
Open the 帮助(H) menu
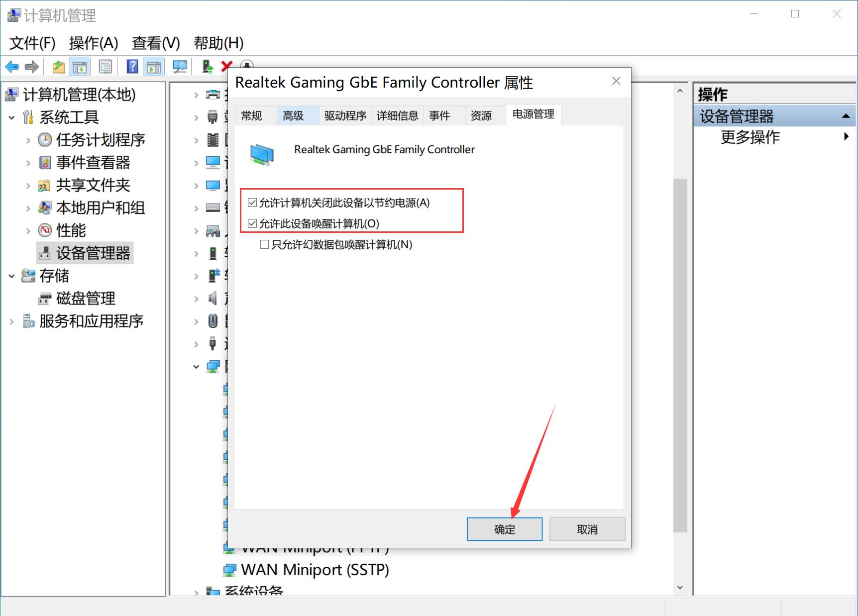pos(218,43)
